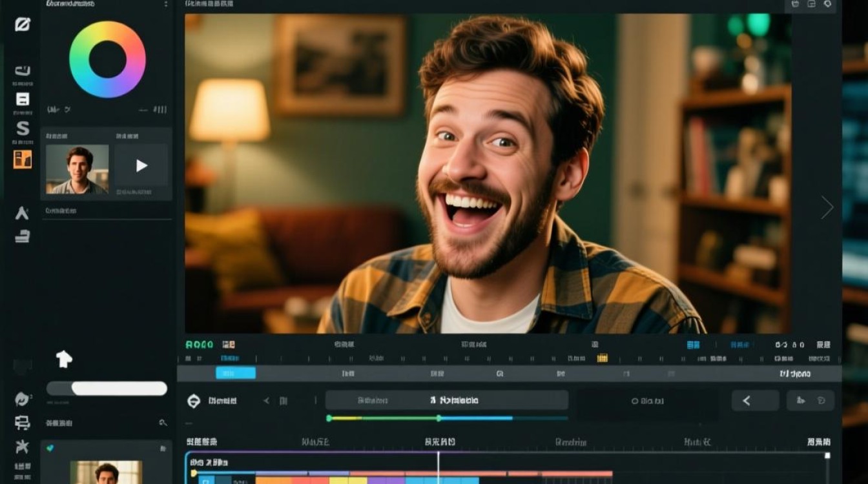This screenshot has height=484, width=868.
Task: Open search with the magnifier icon in left panel
Action: pyautogui.click(x=163, y=423)
